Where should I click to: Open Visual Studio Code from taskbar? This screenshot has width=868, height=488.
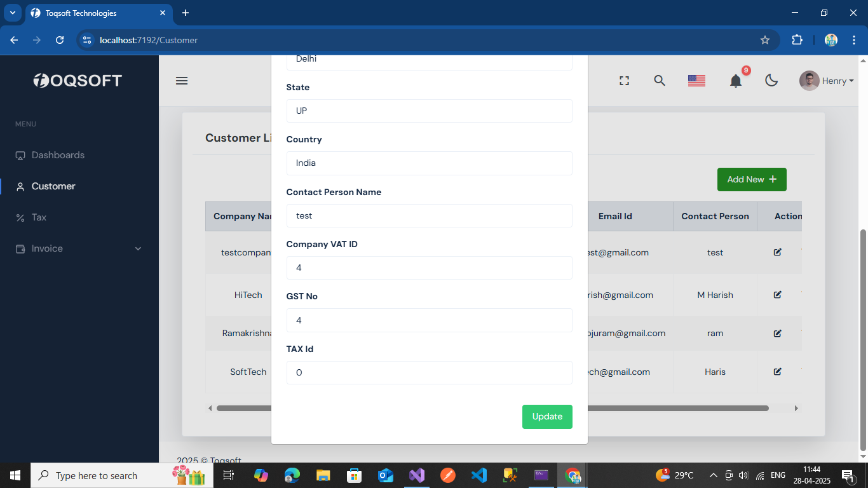pos(478,475)
